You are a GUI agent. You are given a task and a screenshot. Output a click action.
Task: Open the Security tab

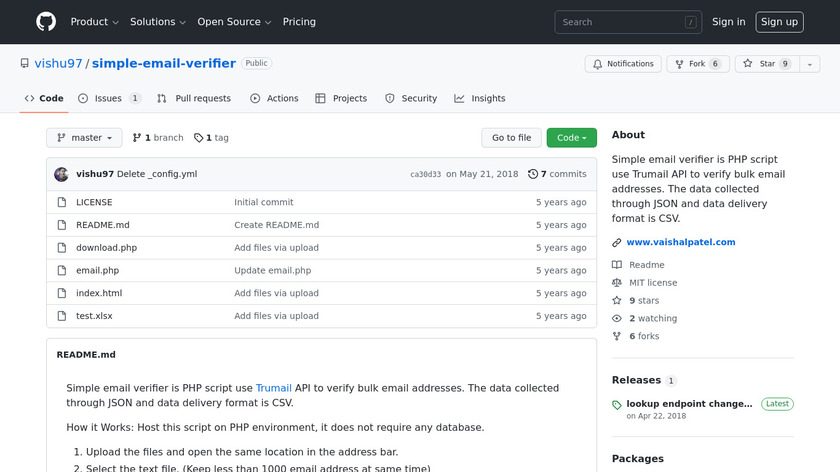[411, 99]
